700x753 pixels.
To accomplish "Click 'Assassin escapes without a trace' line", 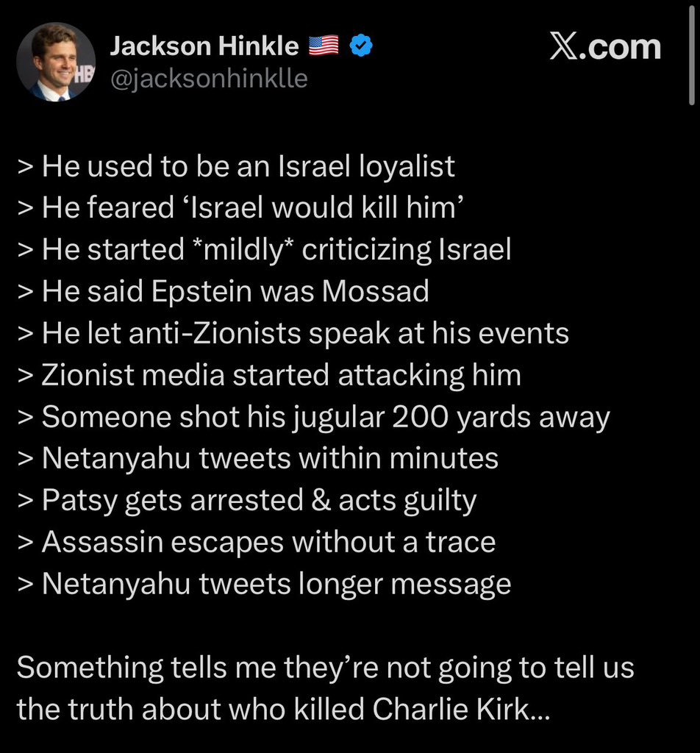I will [257, 542].
